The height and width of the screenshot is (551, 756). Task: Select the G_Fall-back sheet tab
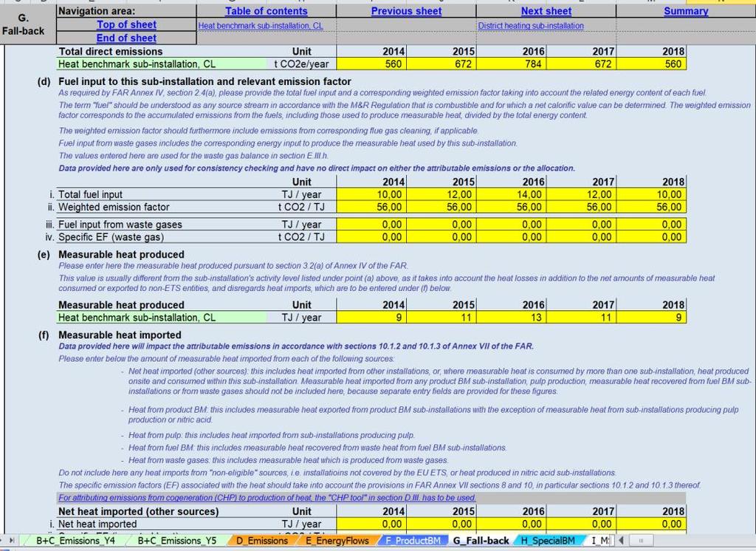click(x=481, y=541)
